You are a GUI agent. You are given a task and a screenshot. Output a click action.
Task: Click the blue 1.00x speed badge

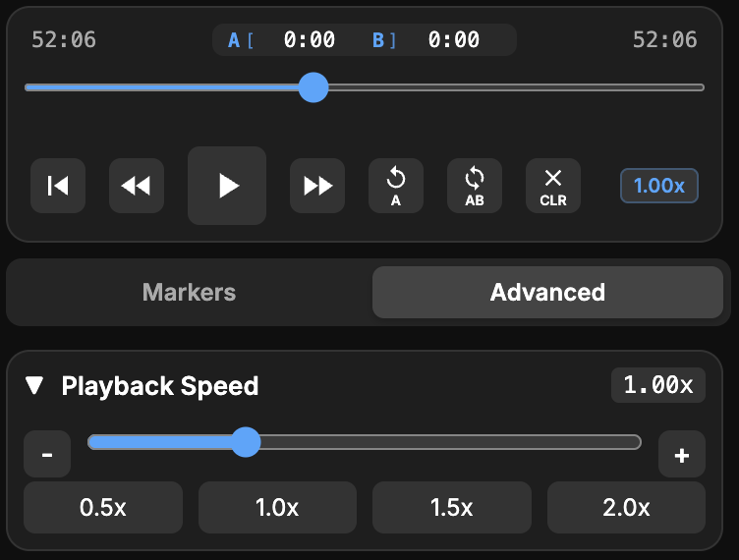(658, 186)
